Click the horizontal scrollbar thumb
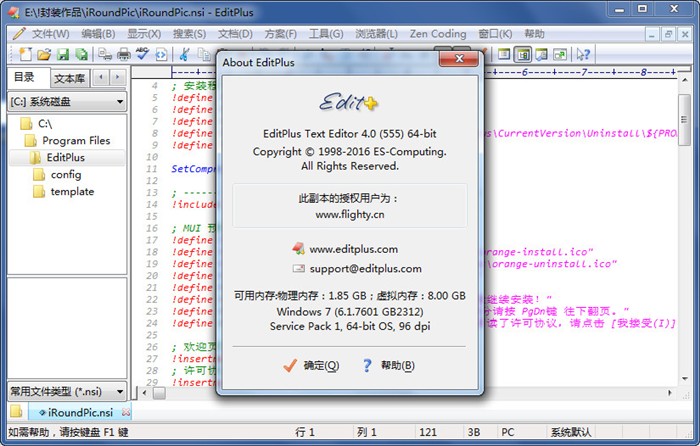This screenshot has width=700, height=446. click(159, 393)
